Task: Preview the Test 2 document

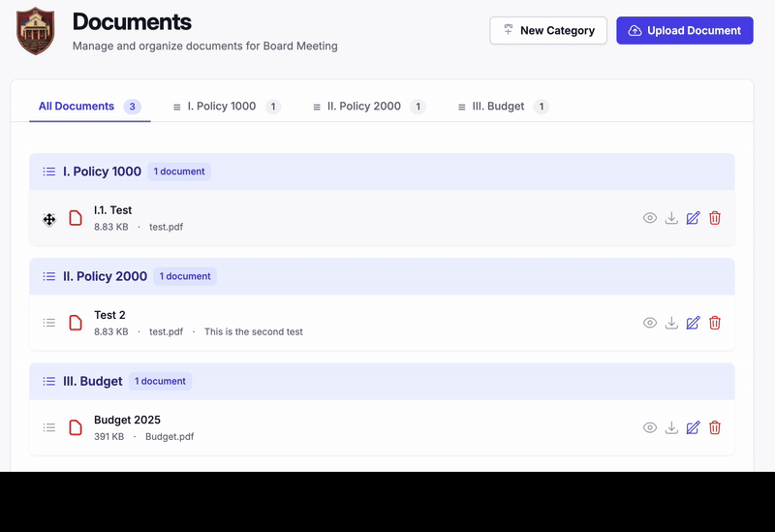Action: coord(649,323)
